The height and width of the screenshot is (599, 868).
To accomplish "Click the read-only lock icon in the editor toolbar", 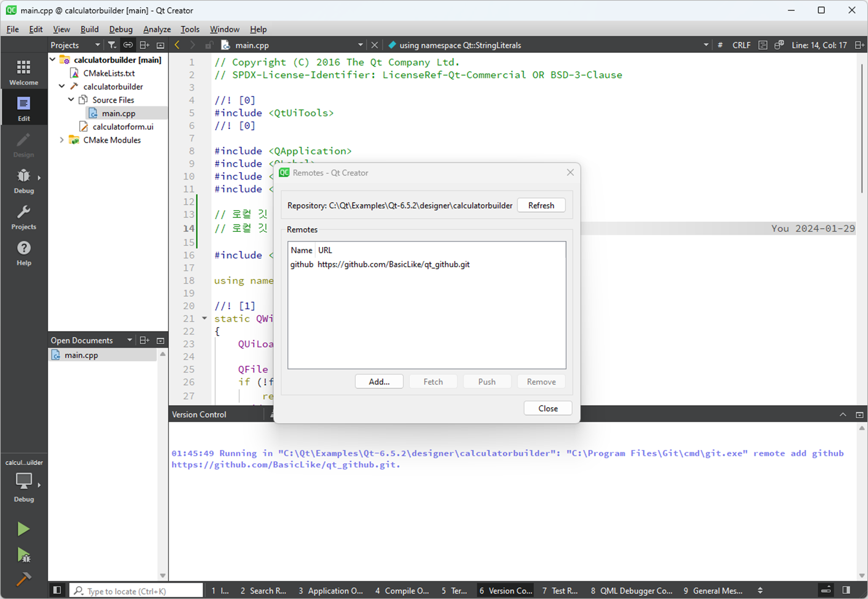I will [x=209, y=45].
